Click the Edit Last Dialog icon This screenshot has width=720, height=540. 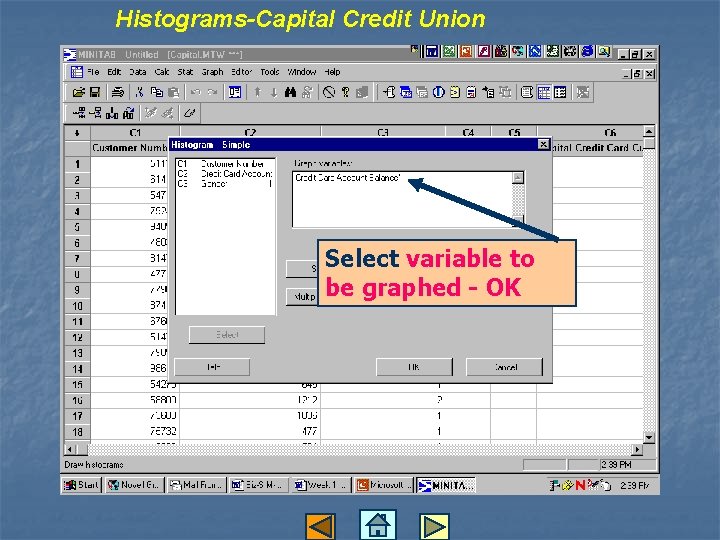(x=235, y=92)
